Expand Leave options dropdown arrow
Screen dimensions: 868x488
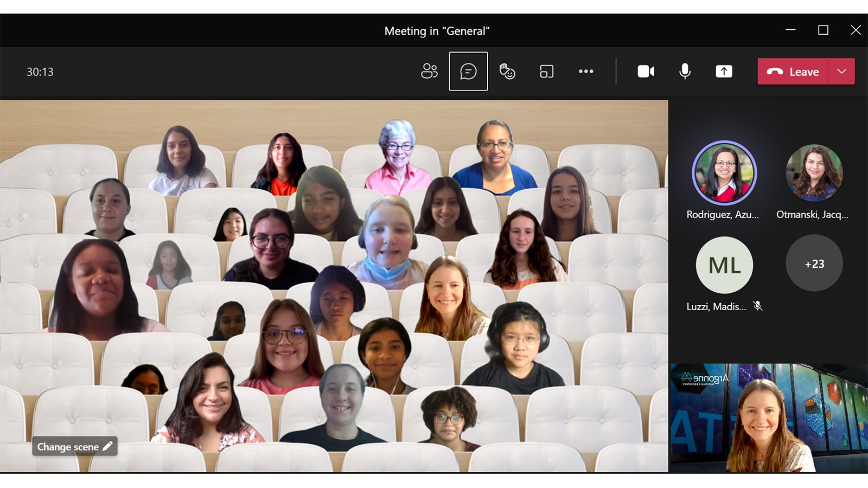(x=841, y=71)
